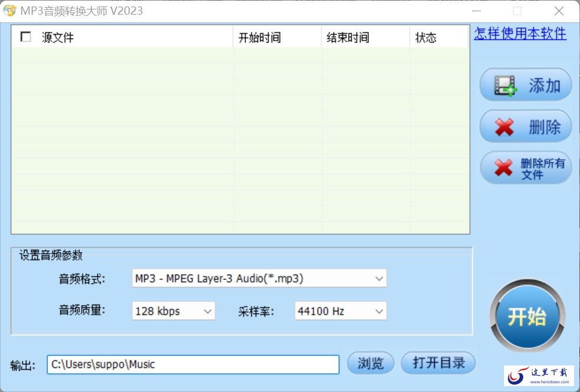Image resolution: width=580 pixels, height=392 pixels.
Task: Click the heredown.com watermark logo
Action: [539, 375]
